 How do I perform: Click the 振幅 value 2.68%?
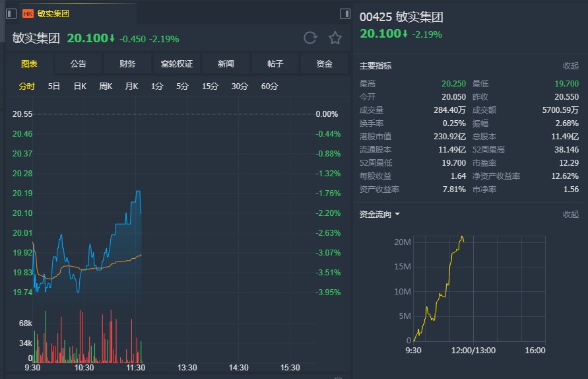pos(567,123)
